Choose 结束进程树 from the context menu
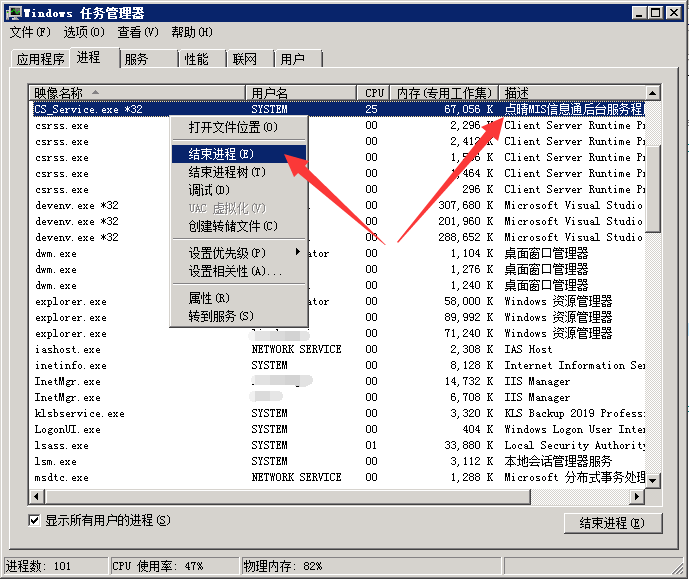Viewport: 689px width, 579px height. [x=227, y=172]
